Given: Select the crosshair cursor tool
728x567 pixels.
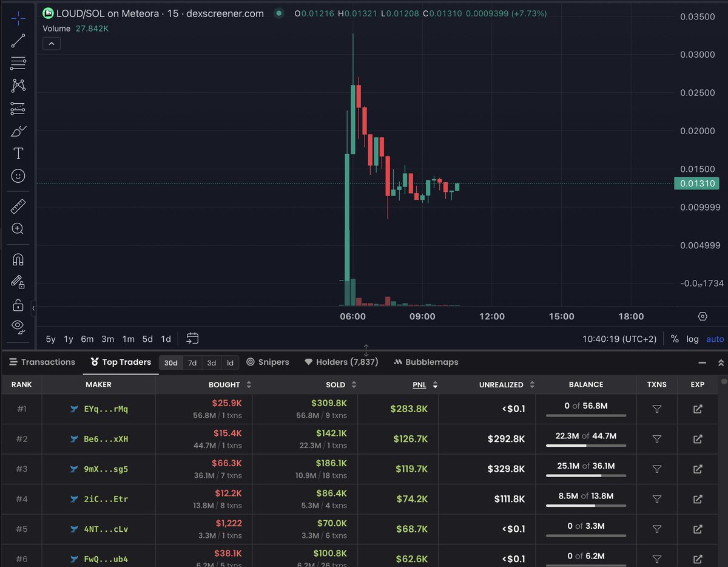Looking at the screenshot, I should tap(18, 18).
